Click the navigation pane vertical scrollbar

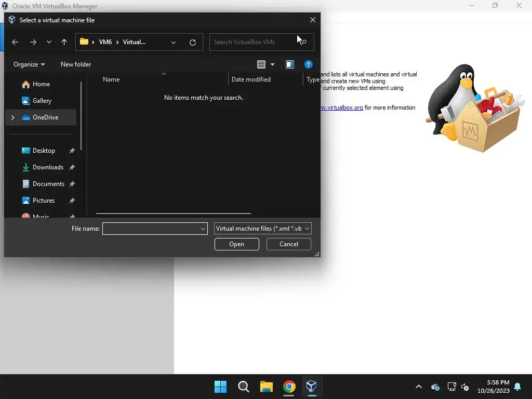[x=81, y=116]
